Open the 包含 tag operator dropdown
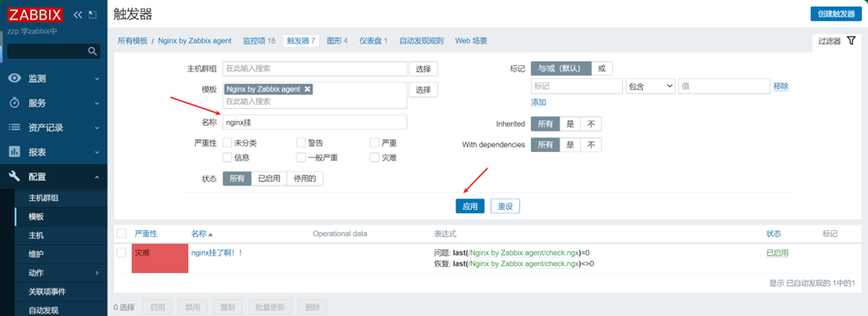This screenshot has height=316, width=868. point(650,87)
